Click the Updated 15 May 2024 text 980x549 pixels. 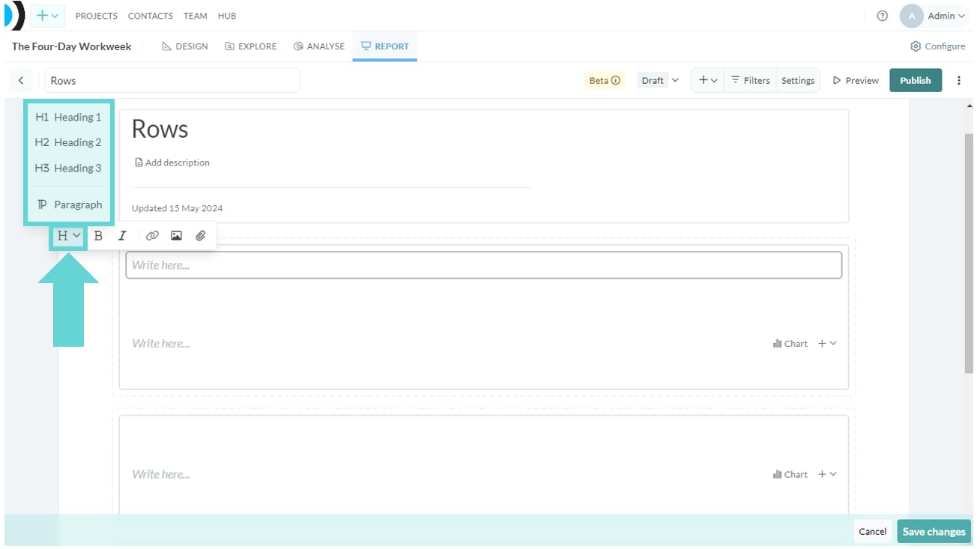point(177,208)
